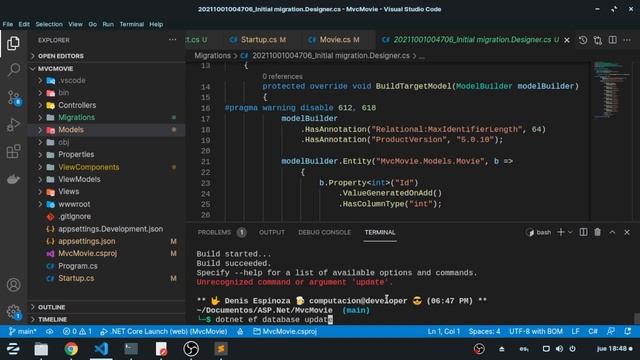Viewport: 640px width, 360px height.
Task: Expand the .vscode folder
Action: click(106, 80)
